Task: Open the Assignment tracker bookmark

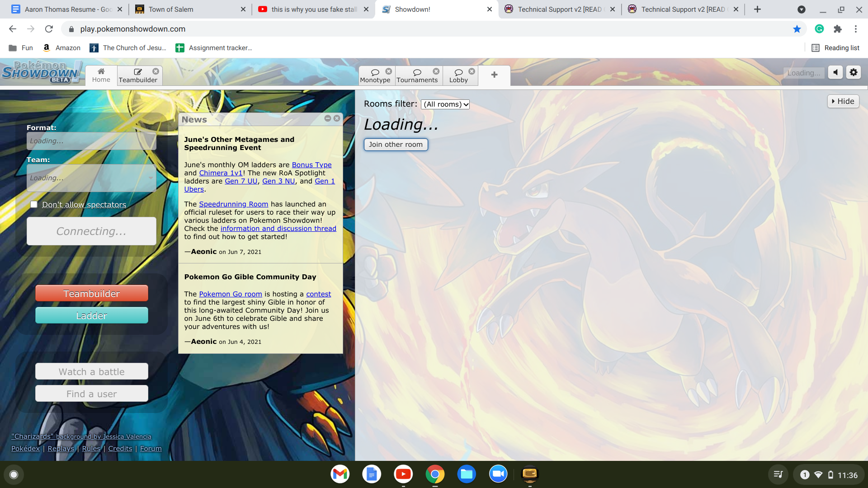Action: tap(214, 48)
